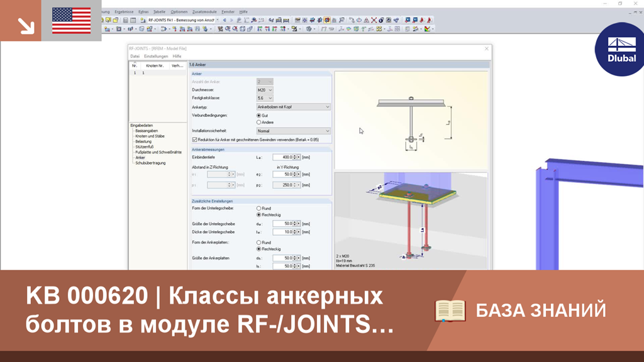Click the yellow note icon in first toolbar row
The width and height of the screenshot is (644, 362).
coord(108,19)
